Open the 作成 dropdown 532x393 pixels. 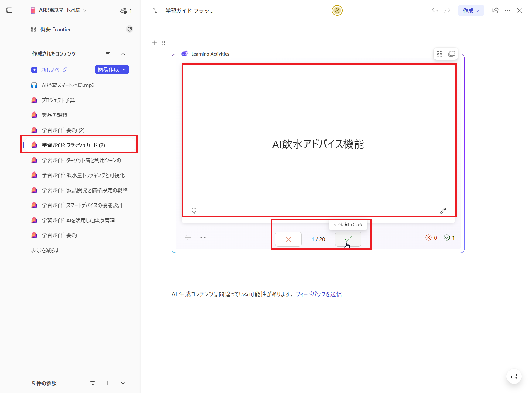(x=471, y=10)
